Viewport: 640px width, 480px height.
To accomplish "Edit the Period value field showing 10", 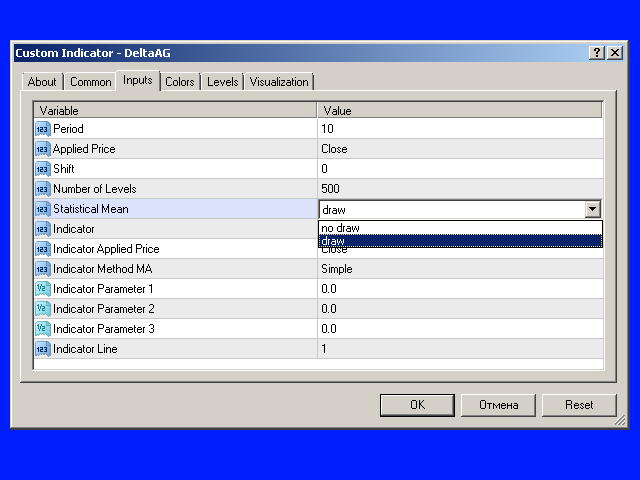I will tap(460, 129).
